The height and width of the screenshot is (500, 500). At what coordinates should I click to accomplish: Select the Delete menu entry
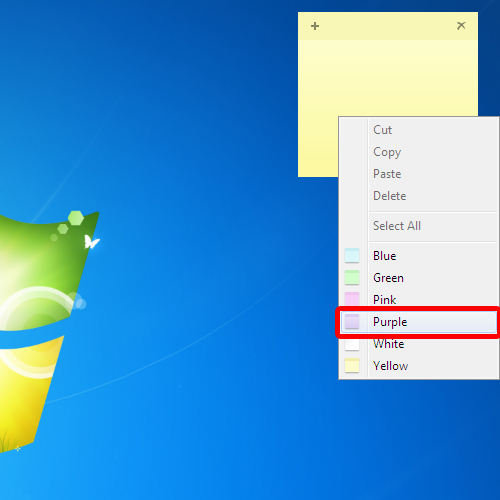389,196
